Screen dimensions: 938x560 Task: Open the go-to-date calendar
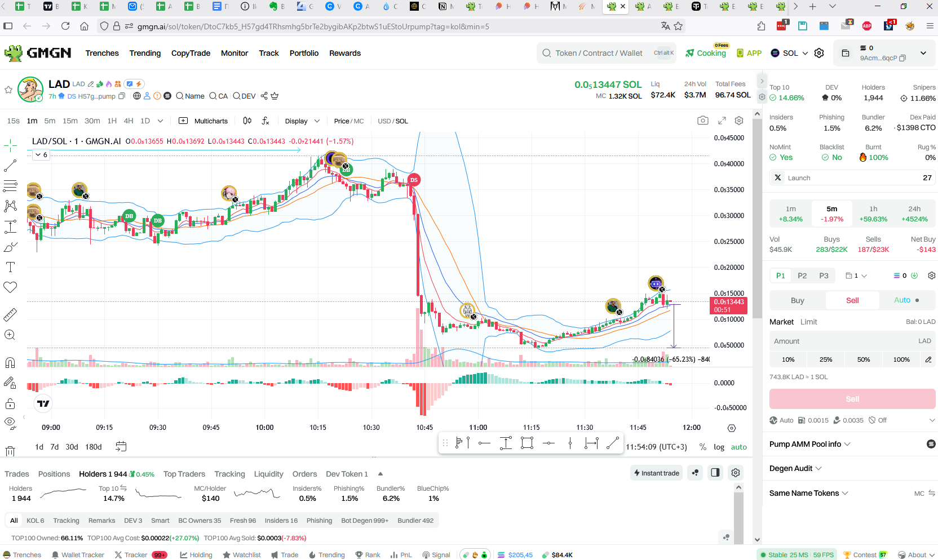tap(121, 447)
